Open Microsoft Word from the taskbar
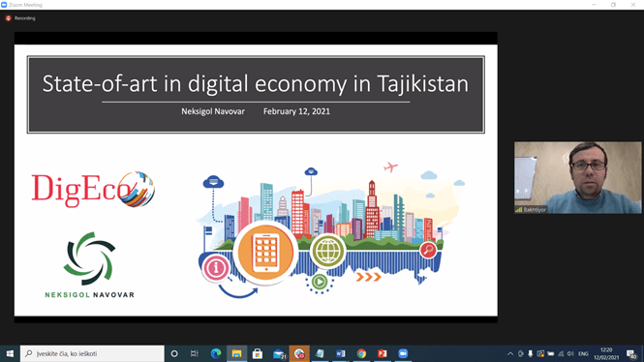 pos(341,353)
